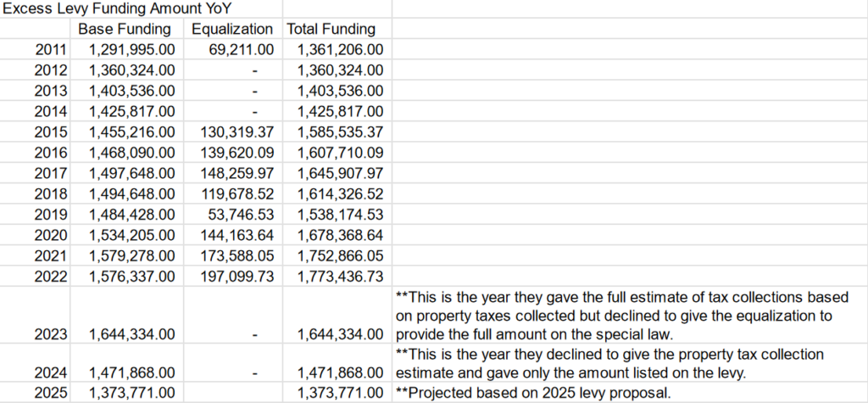Screen dimensions: 868x403
Task: Select the 'Excess Levy Funding Amount YoY' title cell
Action: coord(117,8)
